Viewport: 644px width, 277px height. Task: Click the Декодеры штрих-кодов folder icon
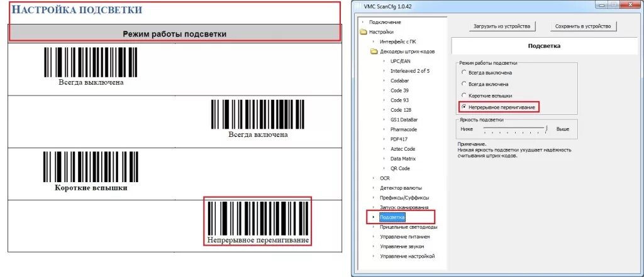(374, 52)
